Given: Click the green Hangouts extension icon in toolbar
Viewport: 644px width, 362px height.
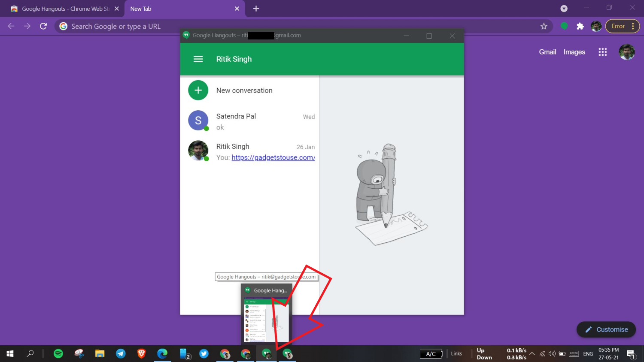Looking at the screenshot, I should click(x=564, y=26).
